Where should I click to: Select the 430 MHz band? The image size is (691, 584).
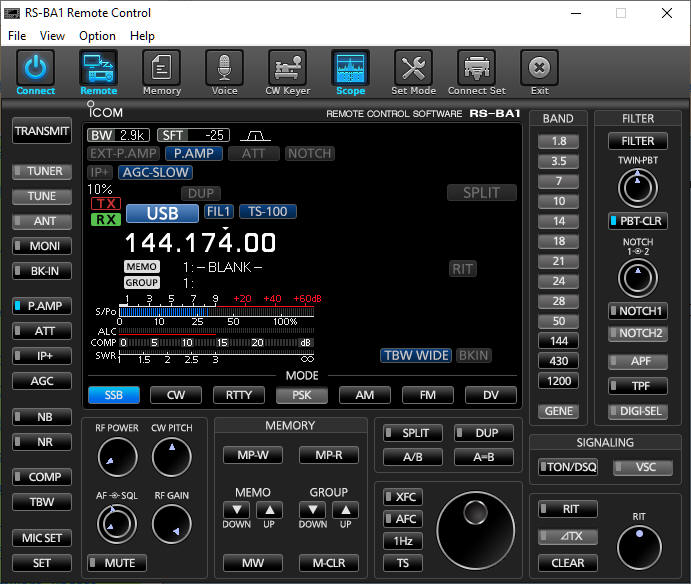[x=558, y=361]
